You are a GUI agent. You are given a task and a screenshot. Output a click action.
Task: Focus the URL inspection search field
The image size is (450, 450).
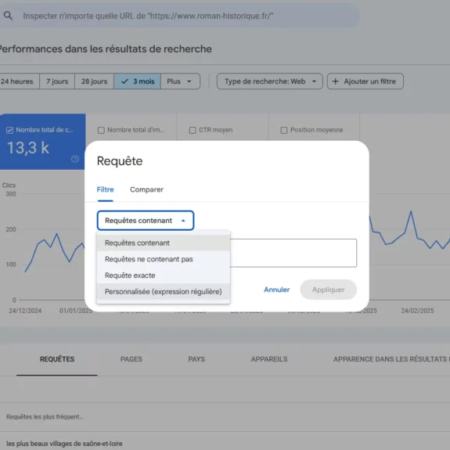pos(180,16)
